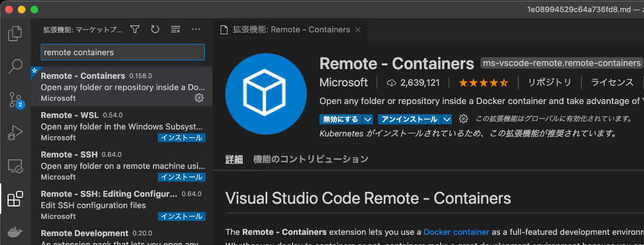The height and width of the screenshot is (245, 644).
Task: Open the Run and Debug view
Action: (16, 133)
